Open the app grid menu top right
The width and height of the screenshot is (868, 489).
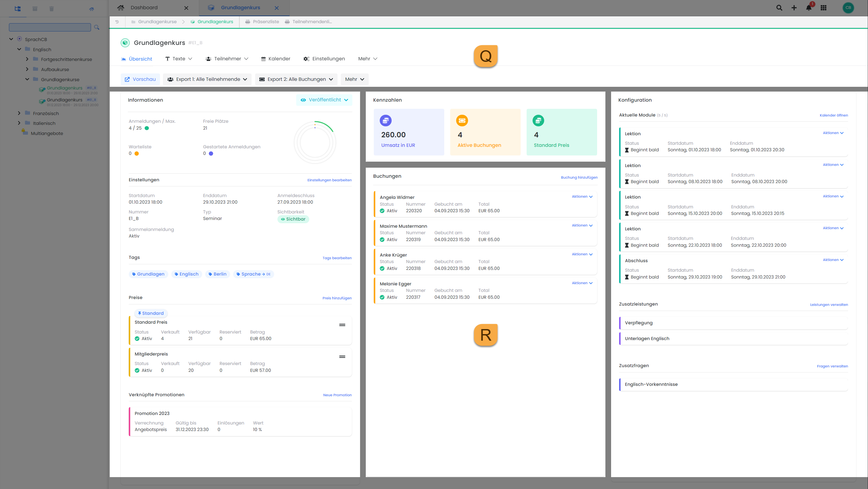[823, 7]
